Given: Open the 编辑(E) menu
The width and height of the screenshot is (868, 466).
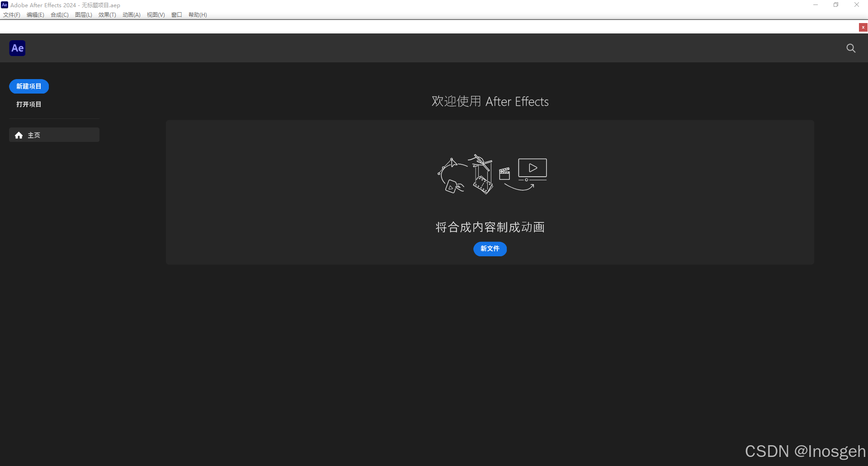Looking at the screenshot, I should [35, 15].
